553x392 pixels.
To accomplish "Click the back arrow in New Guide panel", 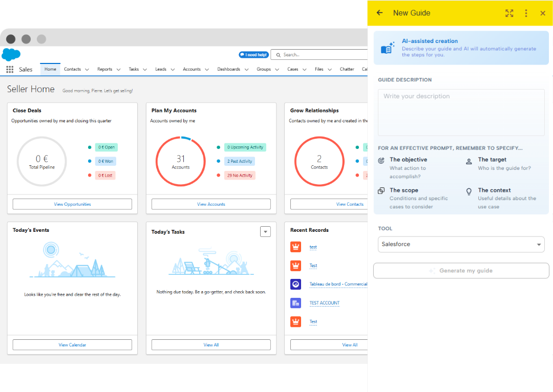I will coord(379,13).
